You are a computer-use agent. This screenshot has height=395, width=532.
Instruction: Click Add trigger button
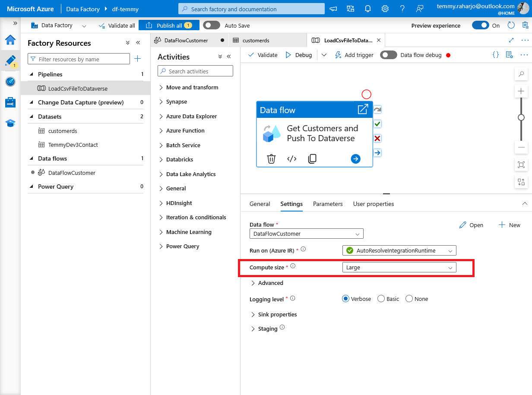[x=354, y=55]
